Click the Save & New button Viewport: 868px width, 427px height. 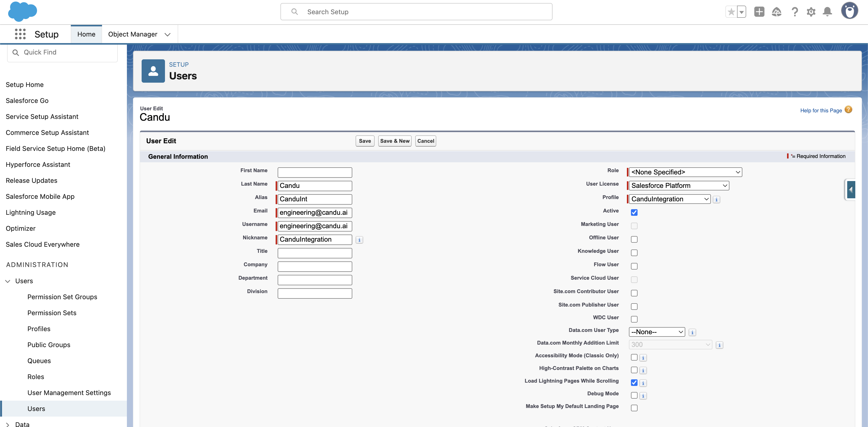(x=395, y=141)
